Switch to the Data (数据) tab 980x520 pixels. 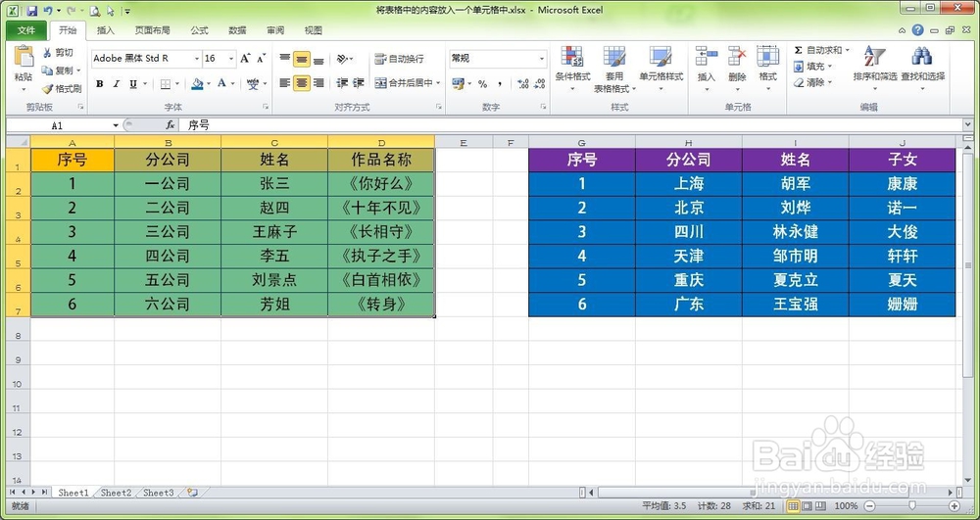[237, 30]
